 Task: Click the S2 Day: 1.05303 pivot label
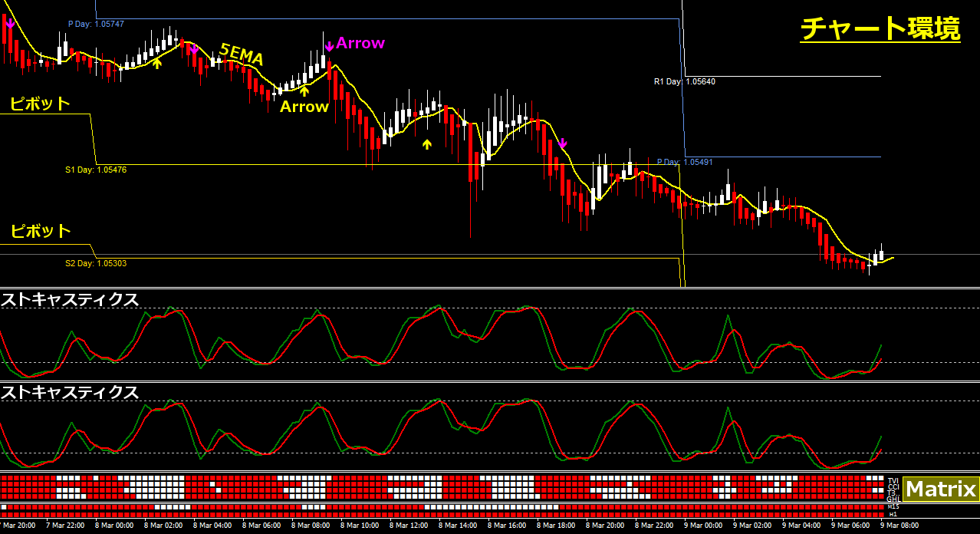pyautogui.click(x=96, y=263)
